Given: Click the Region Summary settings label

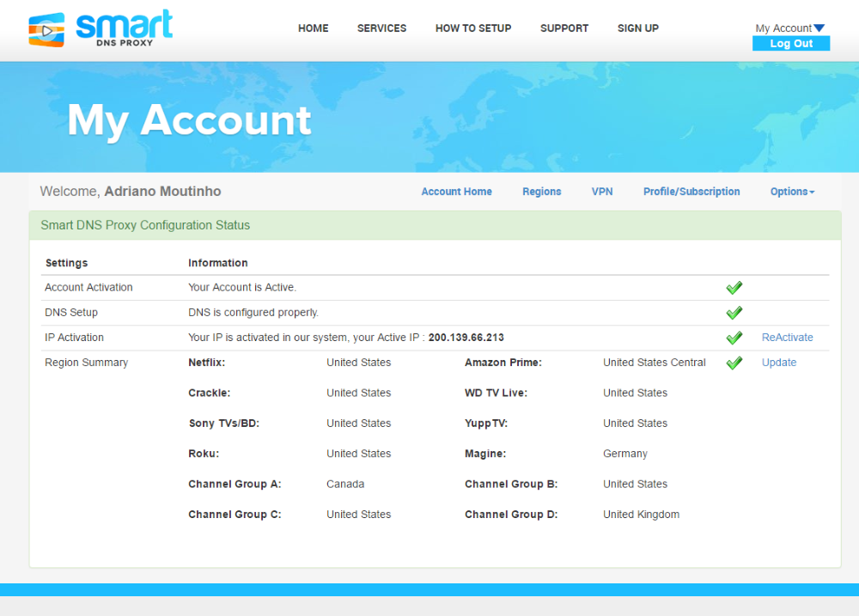Looking at the screenshot, I should 87,363.
